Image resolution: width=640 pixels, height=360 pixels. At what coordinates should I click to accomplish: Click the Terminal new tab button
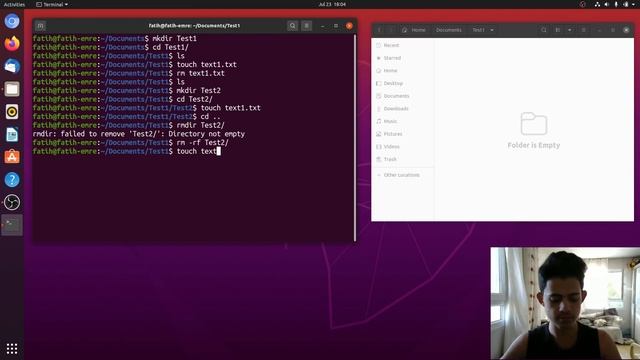40,26
